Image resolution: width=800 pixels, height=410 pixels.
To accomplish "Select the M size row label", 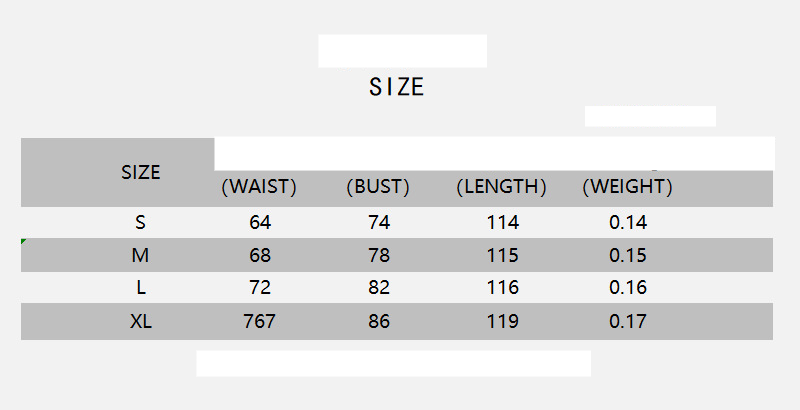I will [140, 255].
